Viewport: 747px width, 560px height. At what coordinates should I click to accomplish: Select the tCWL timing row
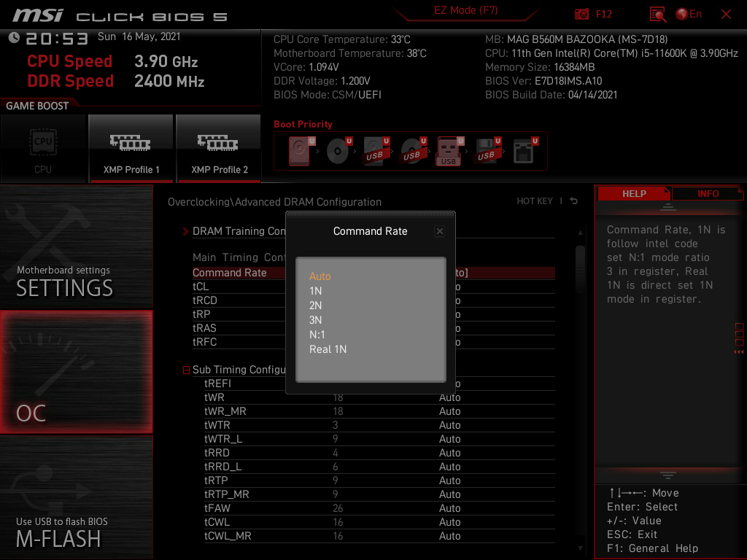pyautogui.click(x=379, y=522)
